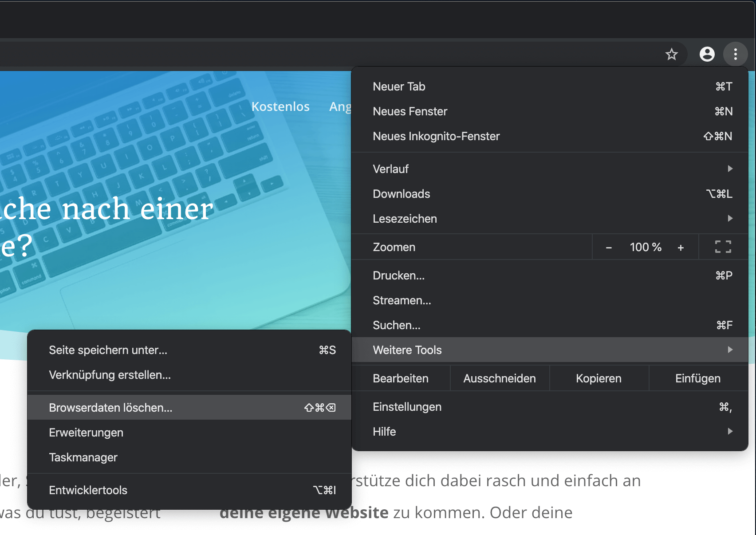Click the Kostenlos navigation link

coord(280,106)
